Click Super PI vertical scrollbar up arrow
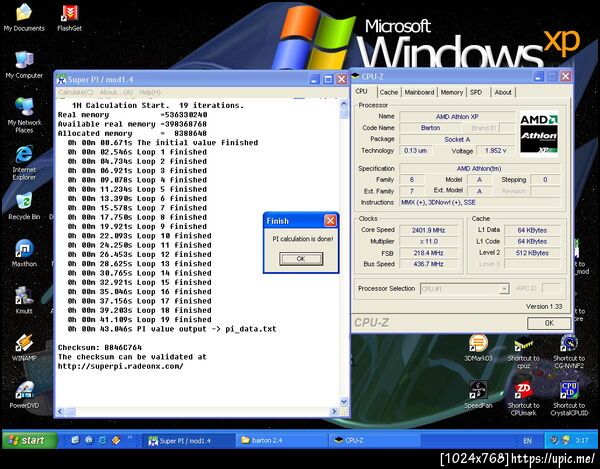 344,104
